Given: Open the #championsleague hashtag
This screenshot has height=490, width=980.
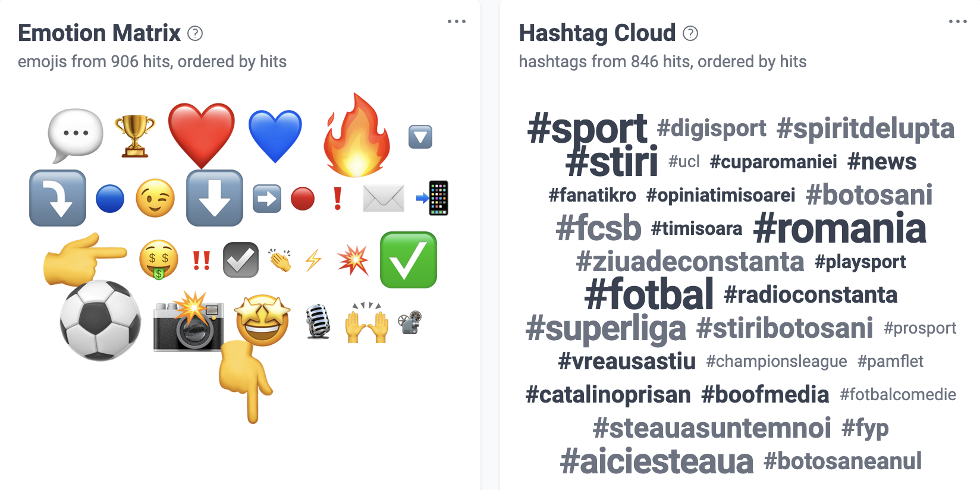Looking at the screenshot, I should 777,361.
